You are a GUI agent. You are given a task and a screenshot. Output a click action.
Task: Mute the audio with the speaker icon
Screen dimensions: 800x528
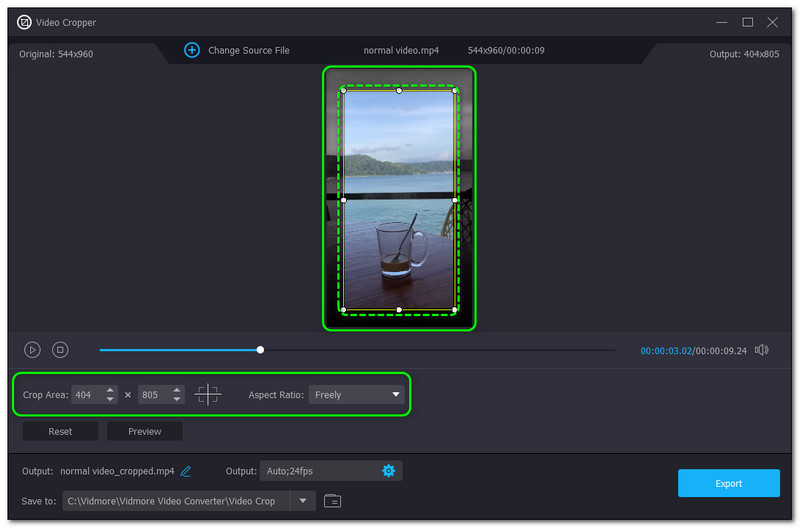point(762,350)
